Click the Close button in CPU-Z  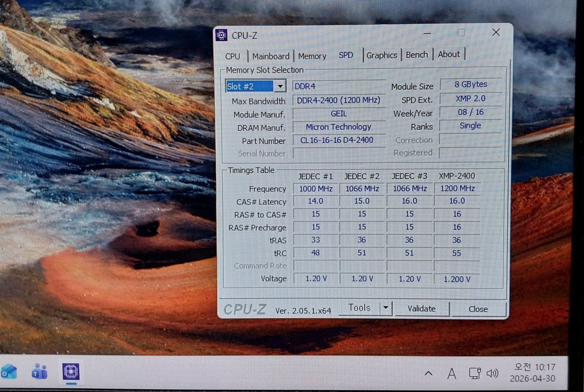(x=478, y=309)
